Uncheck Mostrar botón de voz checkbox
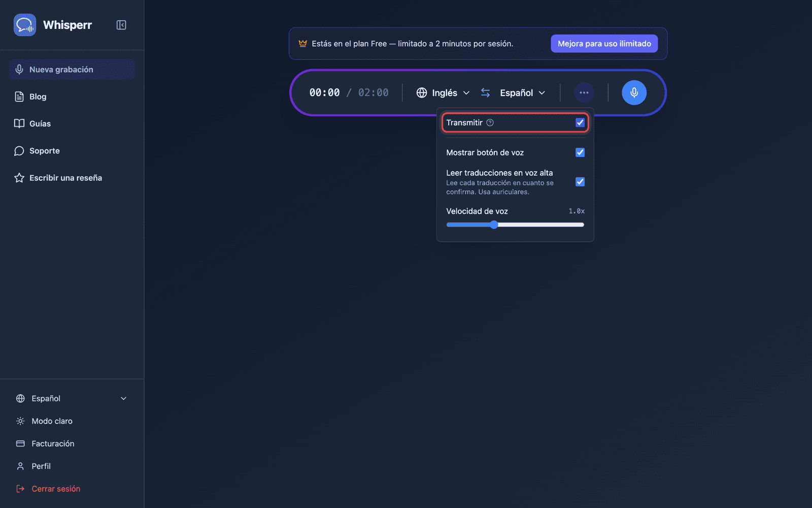Screen dimensions: 812x508 point(580,152)
